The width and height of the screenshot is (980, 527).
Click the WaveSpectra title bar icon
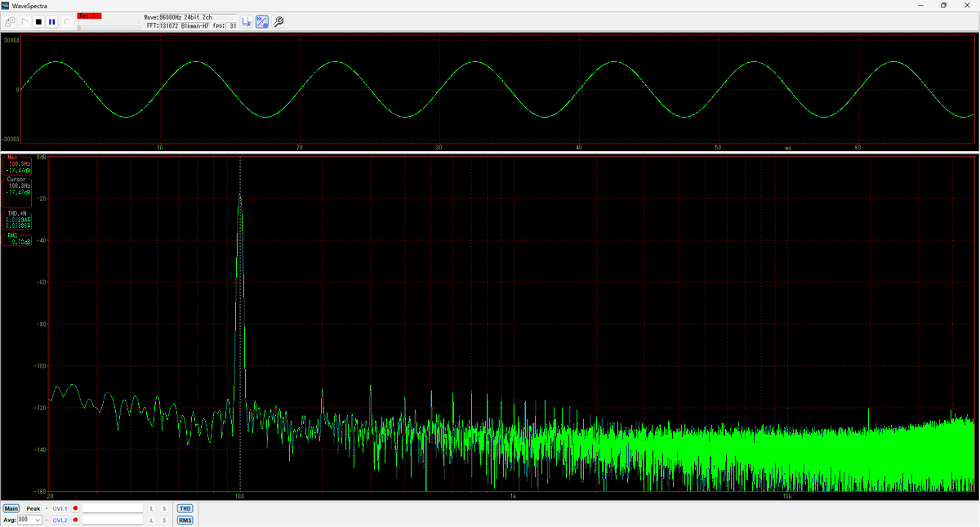[x=6, y=5]
